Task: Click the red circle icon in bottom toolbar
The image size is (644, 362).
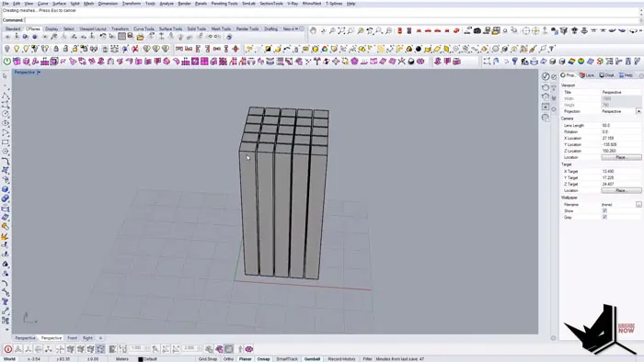Action: 7,349
